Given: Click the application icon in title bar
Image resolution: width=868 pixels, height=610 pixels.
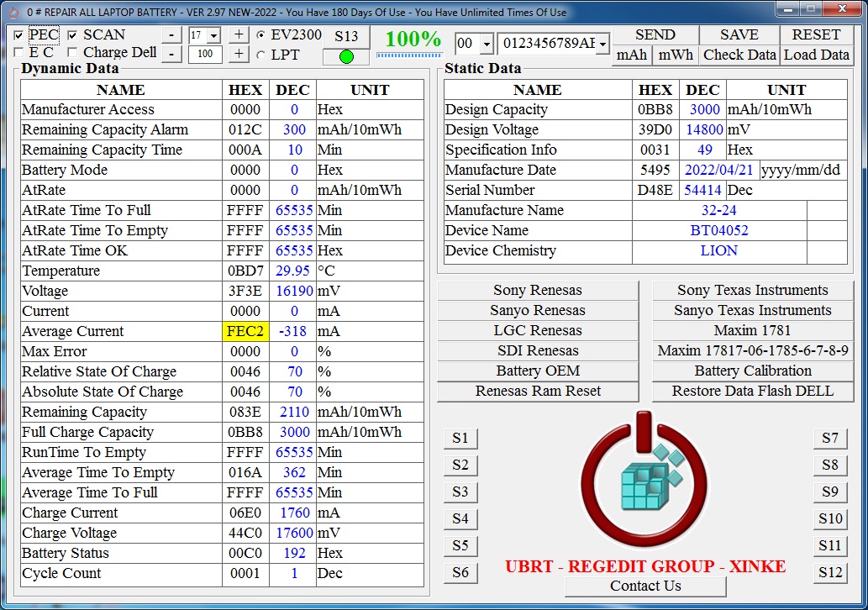Looking at the screenshot, I should [15, 12].
